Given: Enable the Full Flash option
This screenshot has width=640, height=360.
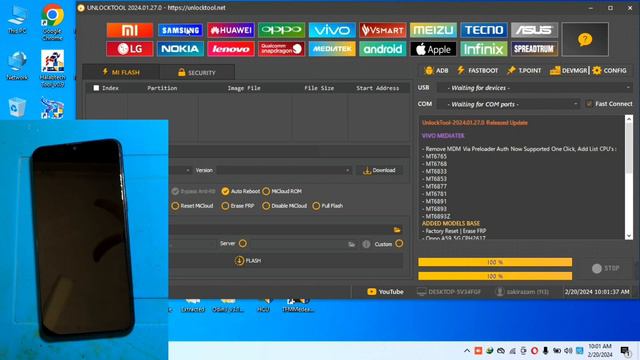Looking at the screenshot, I should point(316,206).
